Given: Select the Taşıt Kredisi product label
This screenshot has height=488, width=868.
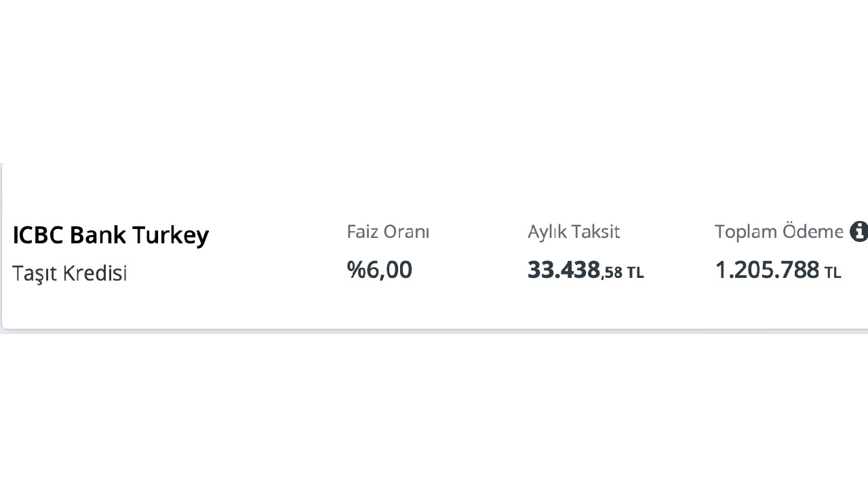Looking at the screenshot, I should (x=70, y=273).
